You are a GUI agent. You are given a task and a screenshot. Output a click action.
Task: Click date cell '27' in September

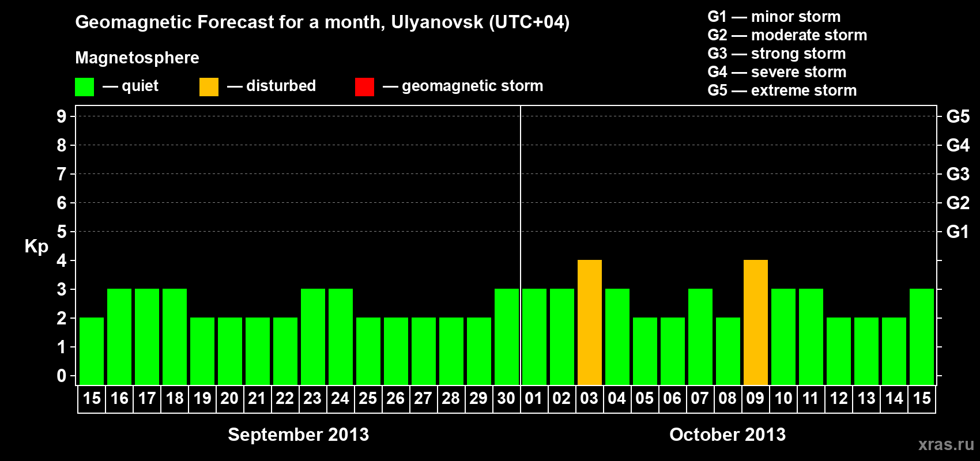pos(423,399)
